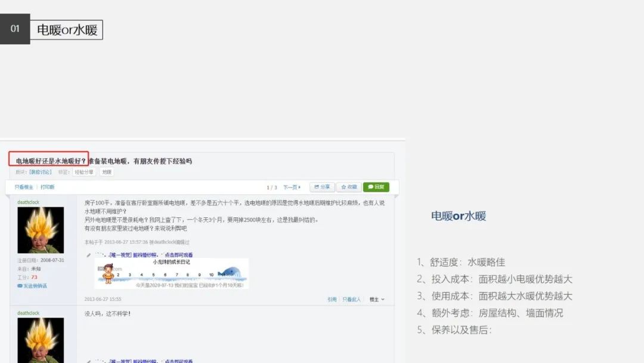Click list item 投入成本：面积越小电暖优势越大

(x=494, y=279)
